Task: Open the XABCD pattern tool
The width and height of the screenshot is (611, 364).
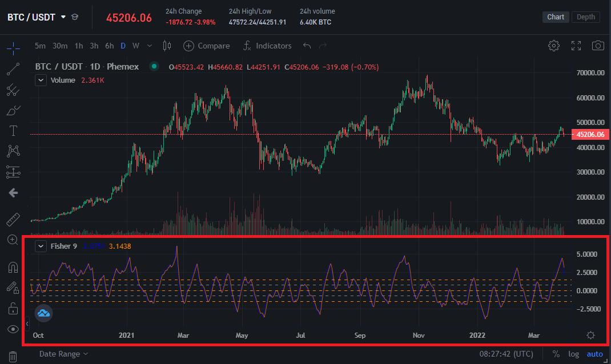Action: pos(13,151)
